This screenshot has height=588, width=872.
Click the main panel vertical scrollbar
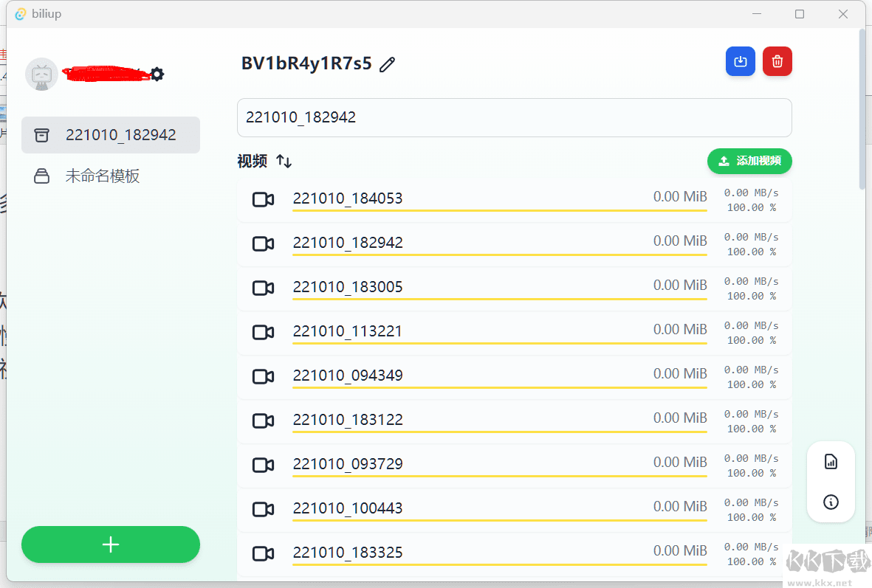[x=862, y=108]
